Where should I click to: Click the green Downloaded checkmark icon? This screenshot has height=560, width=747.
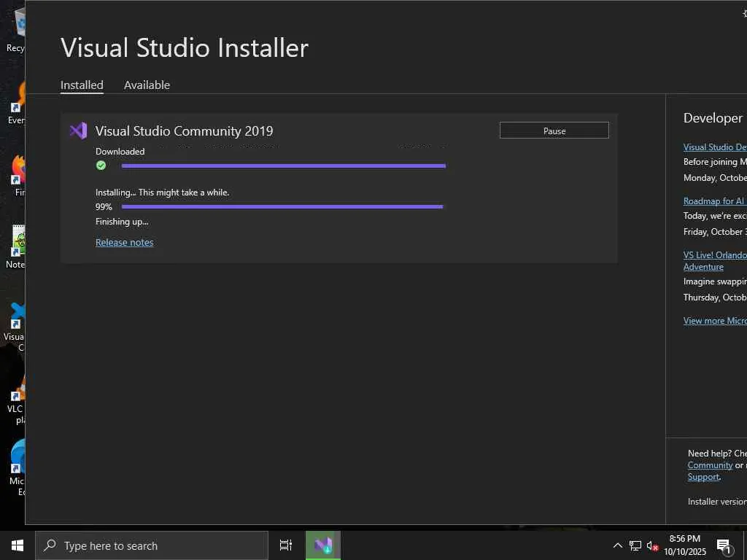(101, 166)
